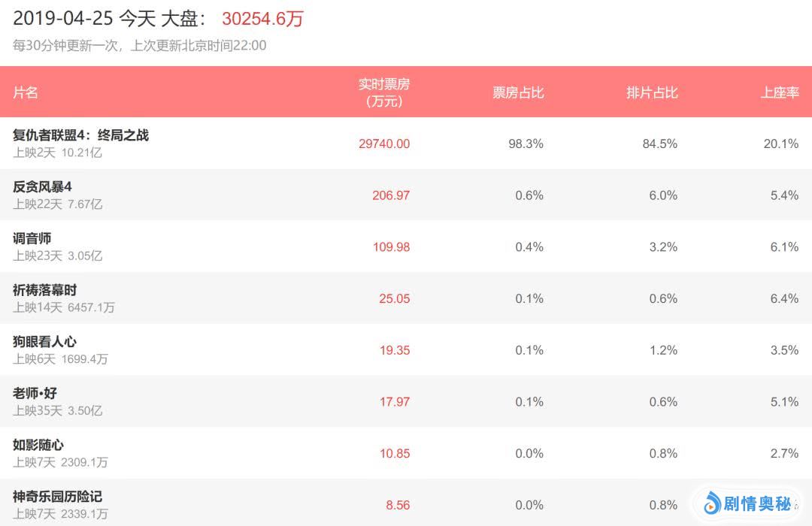Image resolution: width=812 pixels, height=526 pixels.
Task: Click the 29740.00 box office figure
Action: pos(384,144)
